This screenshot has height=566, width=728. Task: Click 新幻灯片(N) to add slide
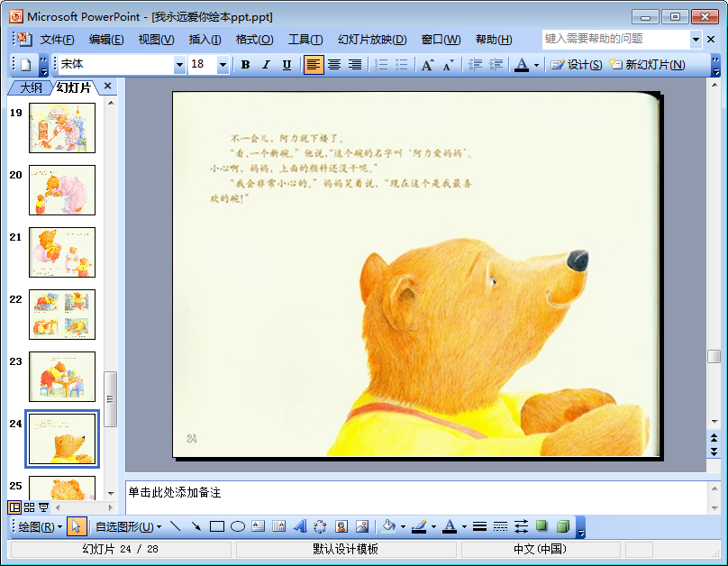click(647, 65)
